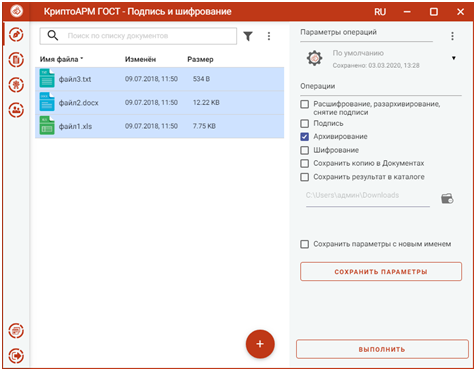Uncheck the Архивирование checkbox
The width and height of the screenshot is (476, 371).
coord(304,137)
